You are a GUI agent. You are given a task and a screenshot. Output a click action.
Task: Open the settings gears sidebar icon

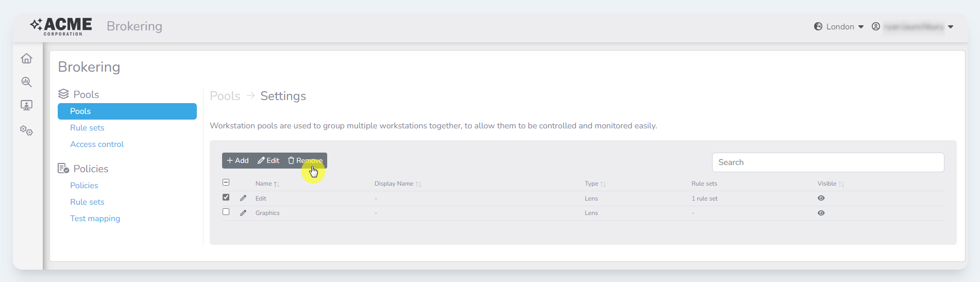click(26, 130)
